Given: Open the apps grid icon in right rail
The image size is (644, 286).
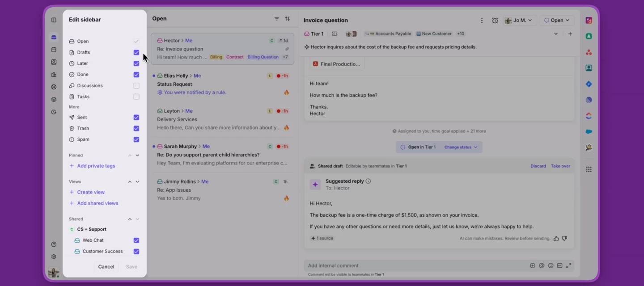Looking at the screenshot, I should (x=589, y=169).
